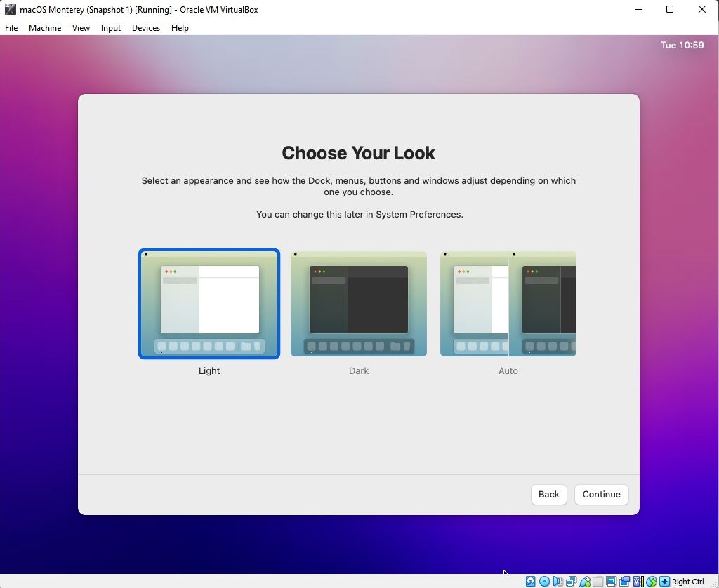This screenshot has width=719, height=588.
Task: Open the Machine menu
Action: click(x=45, y=28)
